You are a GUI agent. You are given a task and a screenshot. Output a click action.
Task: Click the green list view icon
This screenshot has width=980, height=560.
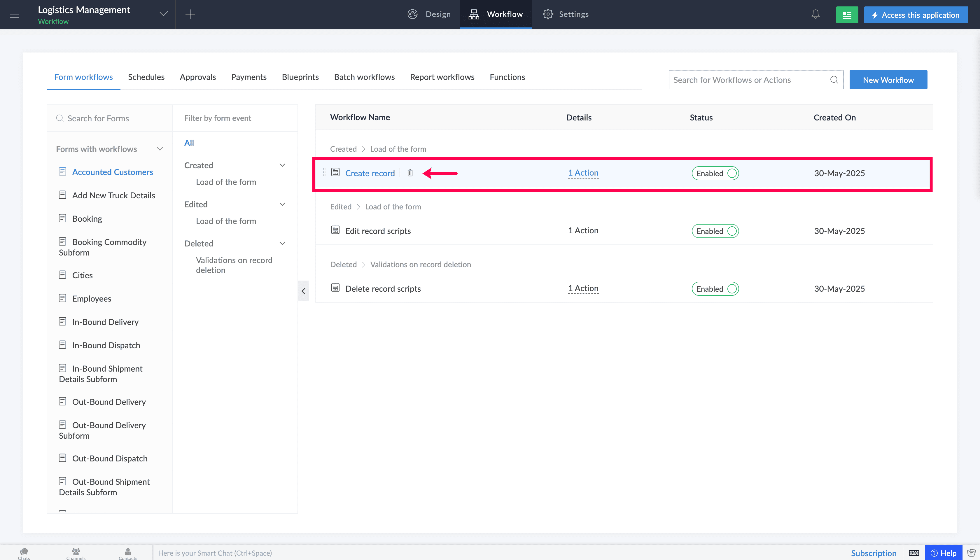click(x=847, y=15)
